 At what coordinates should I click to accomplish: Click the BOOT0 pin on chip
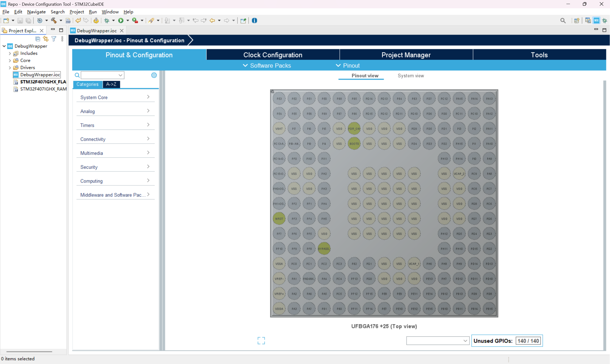pyautogui.click(x=354, y=144)
